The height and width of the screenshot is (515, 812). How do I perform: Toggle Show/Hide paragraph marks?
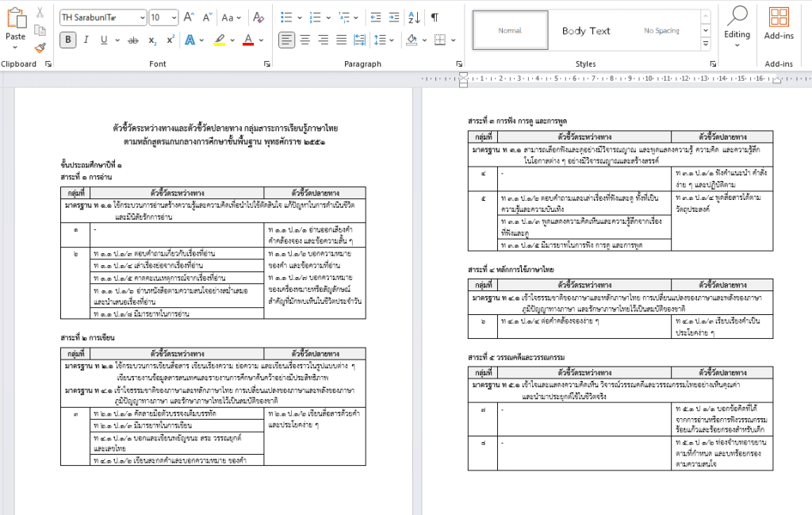(435, 17)
